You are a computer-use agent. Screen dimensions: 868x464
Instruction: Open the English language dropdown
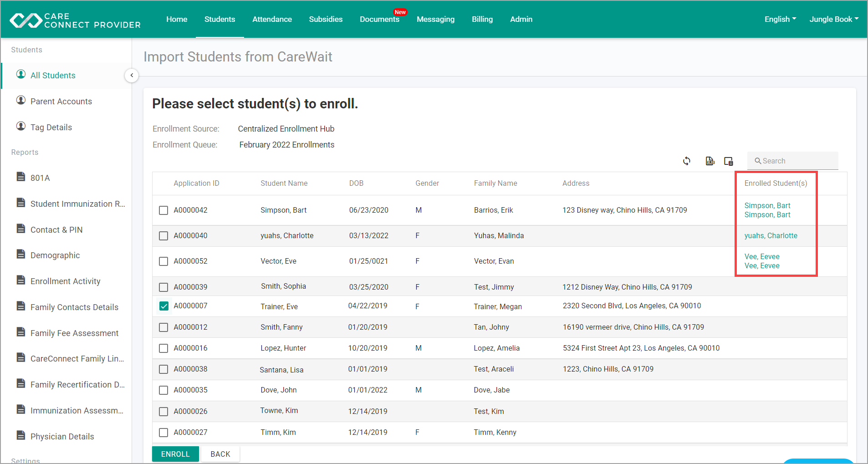tap(780, 19)
